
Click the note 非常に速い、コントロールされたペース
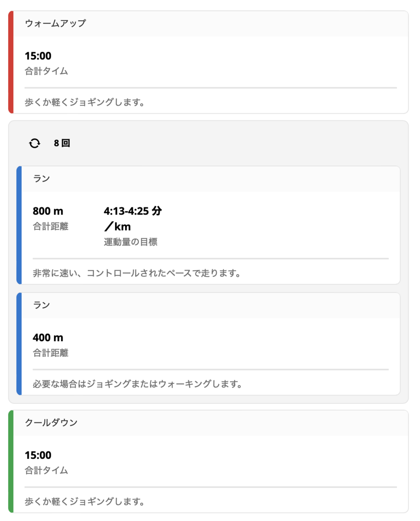137,274
